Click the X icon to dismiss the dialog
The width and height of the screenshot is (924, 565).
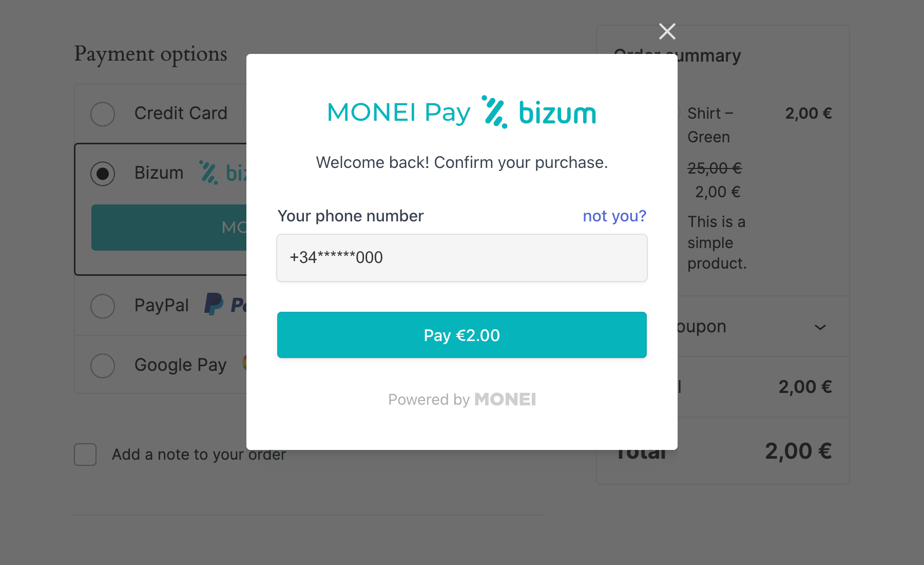point(666,31)
